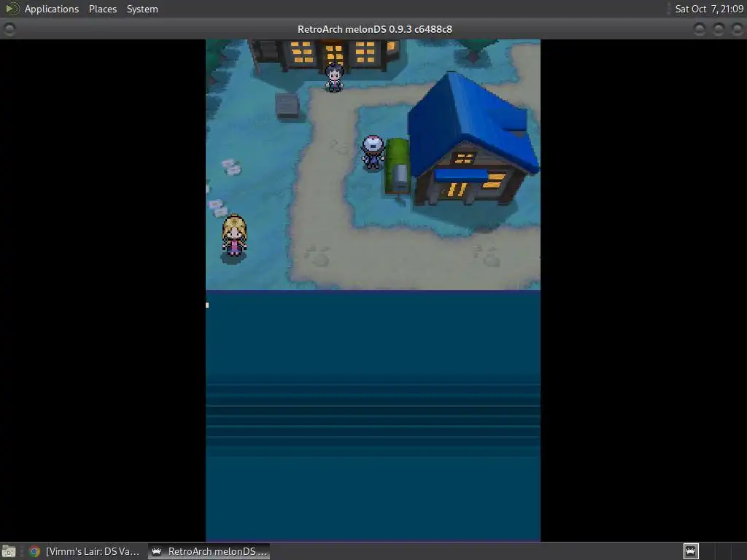
Task: Click the green mailbox beside blue house
Action: click(398, 166)
